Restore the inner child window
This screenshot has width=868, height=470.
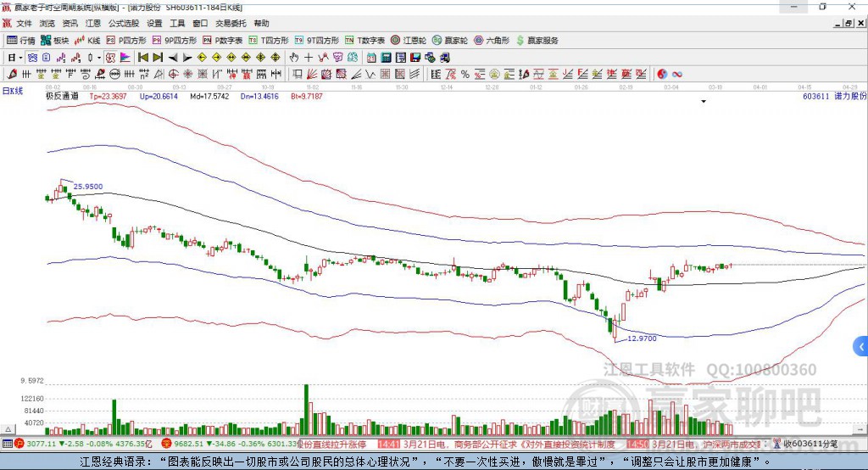[x=848, y=23]
